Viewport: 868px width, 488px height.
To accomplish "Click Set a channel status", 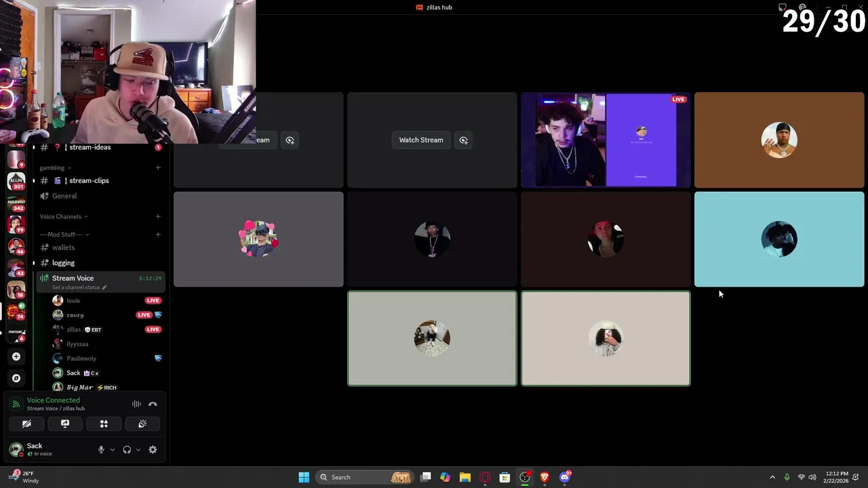I will pos(78,287).
